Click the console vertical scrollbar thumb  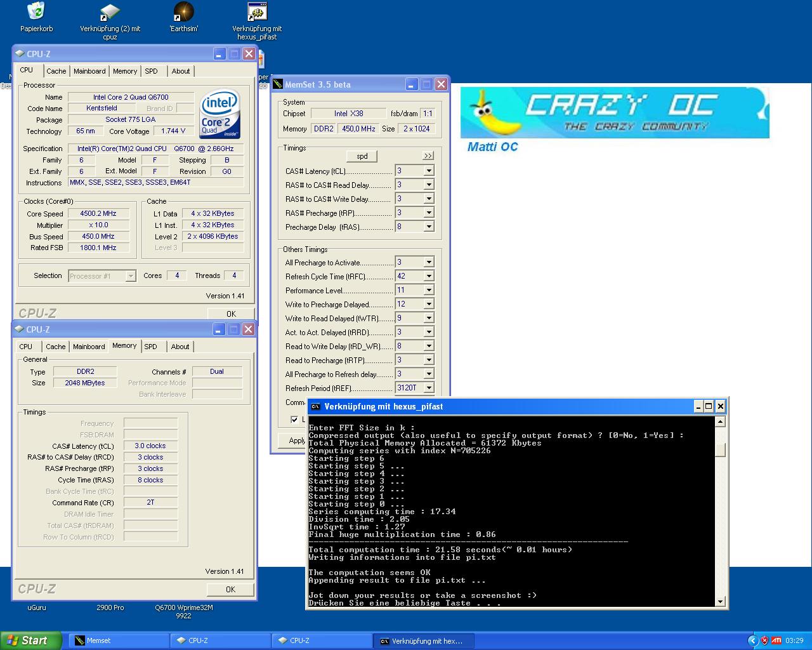coord(720,449)
